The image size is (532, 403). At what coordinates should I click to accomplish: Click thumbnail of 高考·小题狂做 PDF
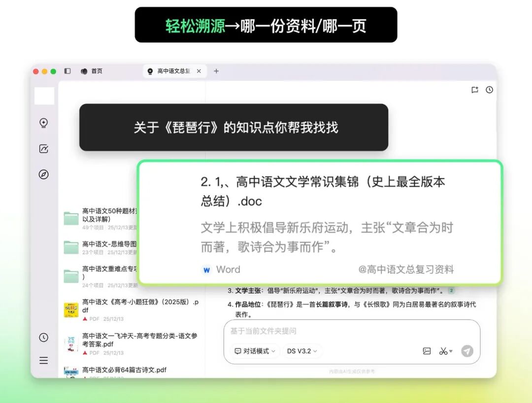click(71, 310)
